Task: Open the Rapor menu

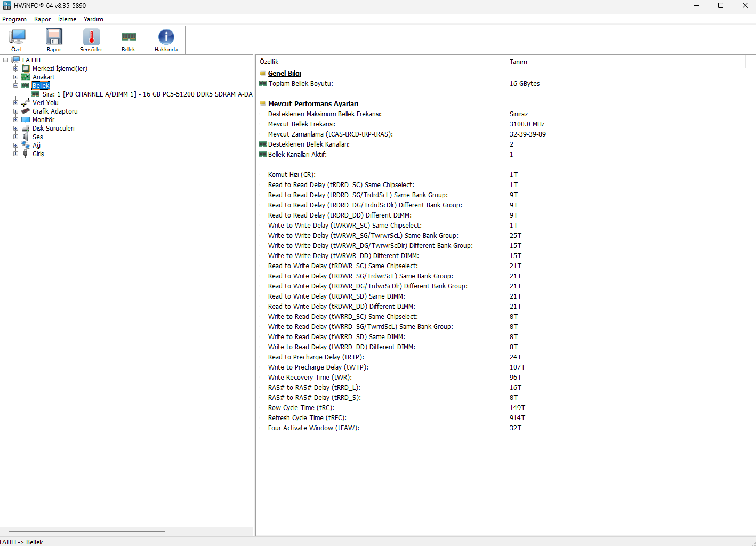Action: coord(43,19)
